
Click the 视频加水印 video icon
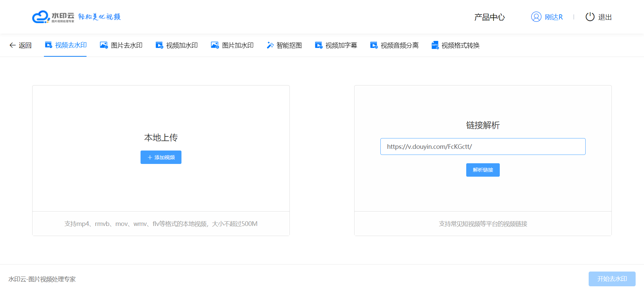[x=159, y=45]
